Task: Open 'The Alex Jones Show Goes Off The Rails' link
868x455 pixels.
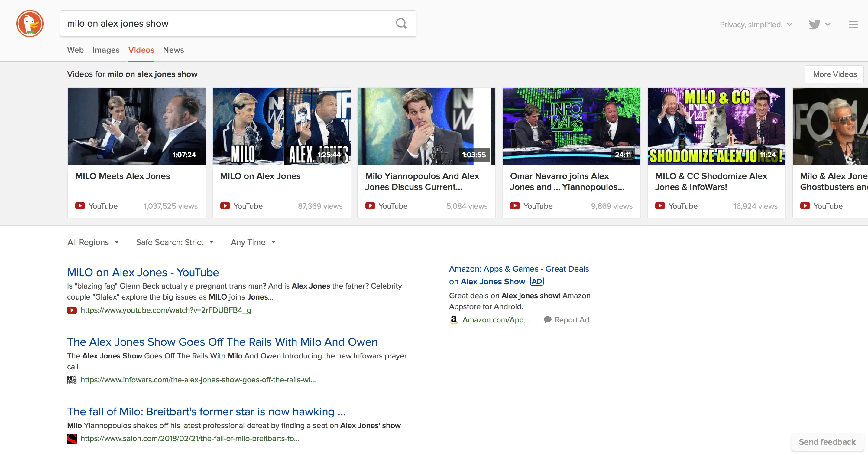Action: 222,342
